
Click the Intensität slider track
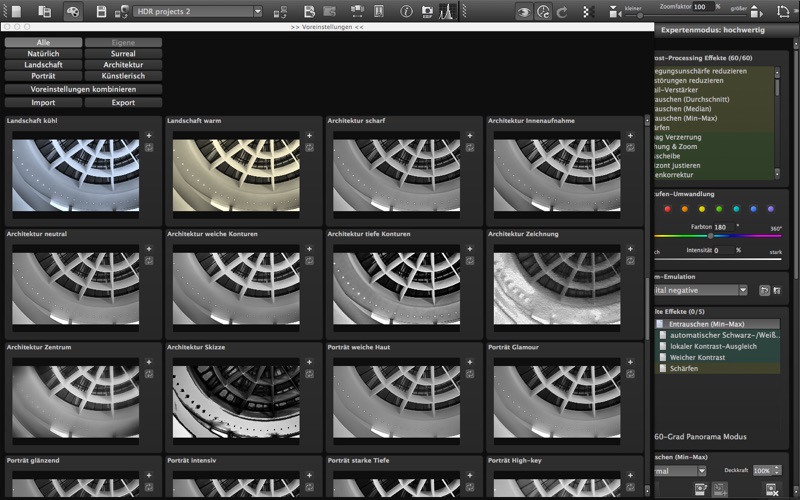[x=718, y=259]
